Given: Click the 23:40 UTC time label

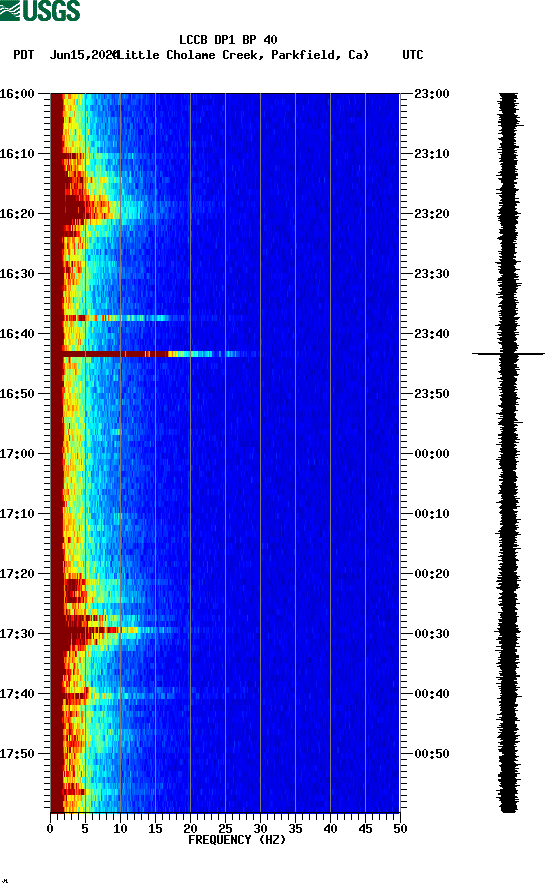Looking at the screenshot, I should pyautogui.click(x=432, y=334).
